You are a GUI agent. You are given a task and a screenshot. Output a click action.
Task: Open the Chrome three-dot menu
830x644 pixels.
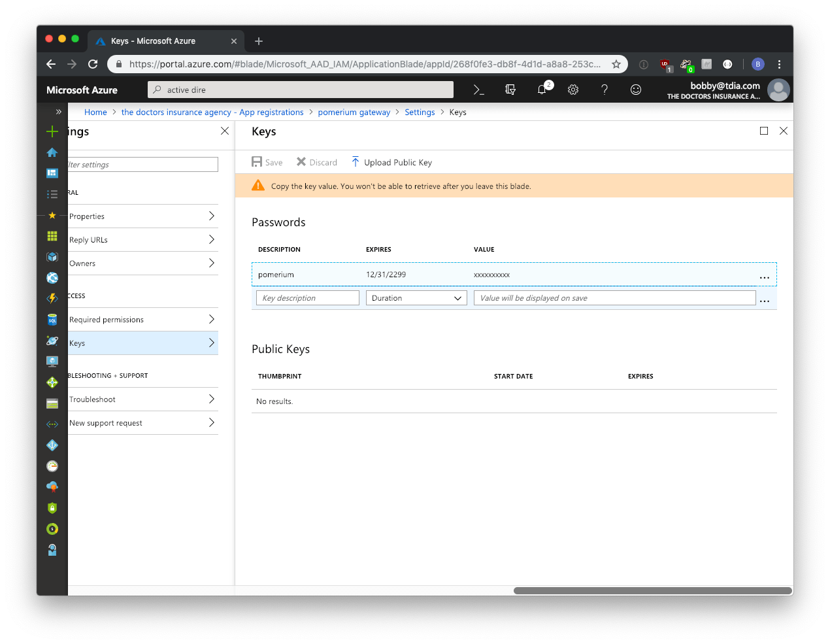pos(779,64)
